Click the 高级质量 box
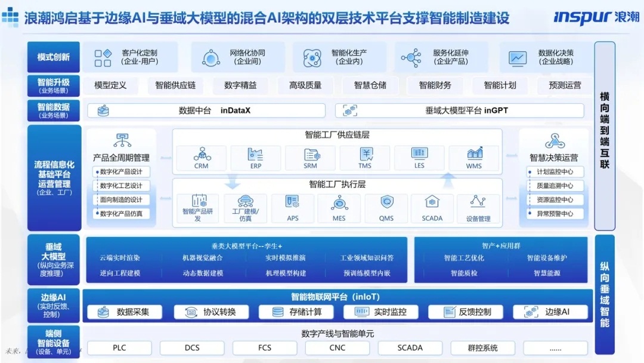Viewport: 644px width, 363px height. click(305, 85)
